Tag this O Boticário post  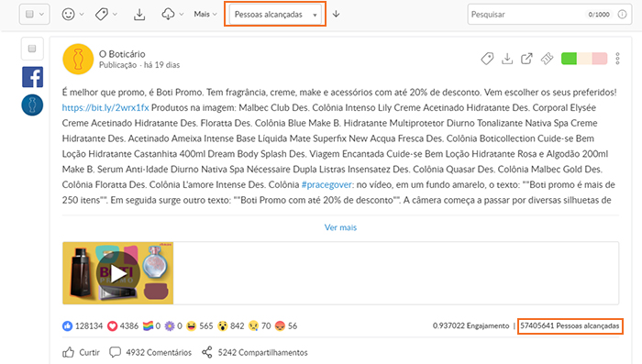[487, 59]
